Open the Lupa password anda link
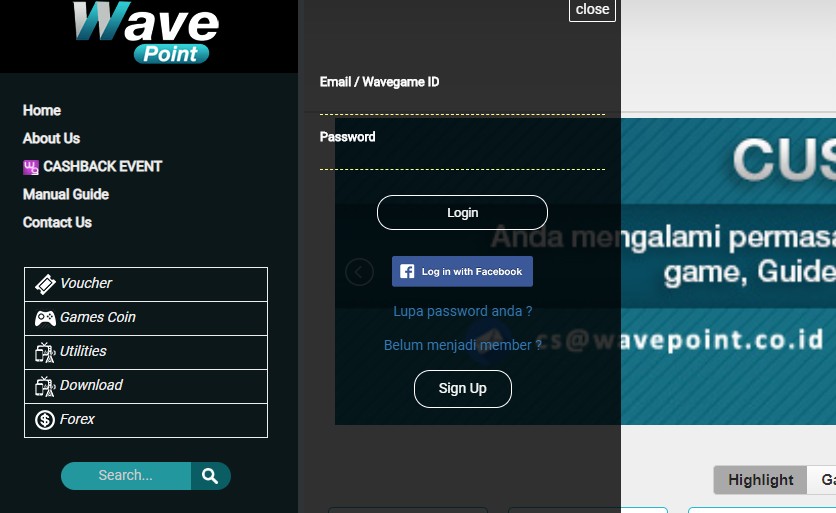Screen dimensions: 836x513 point(462,311)
